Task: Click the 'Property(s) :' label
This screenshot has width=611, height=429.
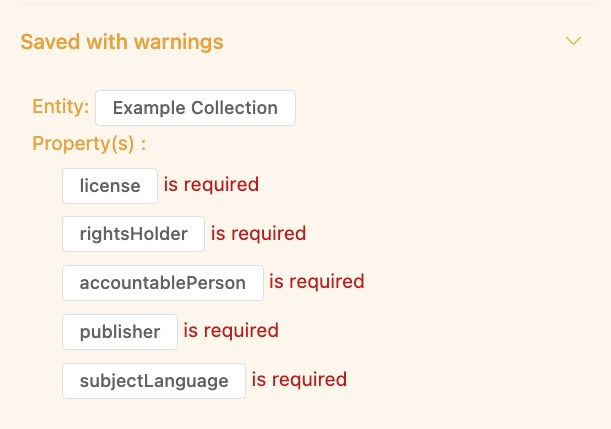Action: point(89,144)
